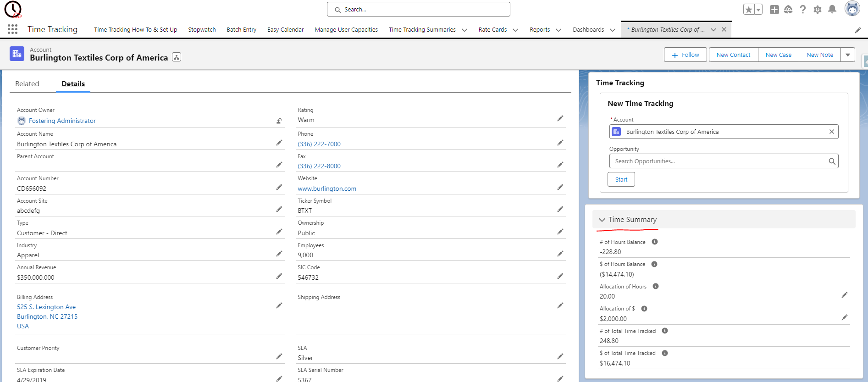This screenshot has height=382, width=868.
Task: Expand Dashboards menu chevron
Action: (613, 30)
